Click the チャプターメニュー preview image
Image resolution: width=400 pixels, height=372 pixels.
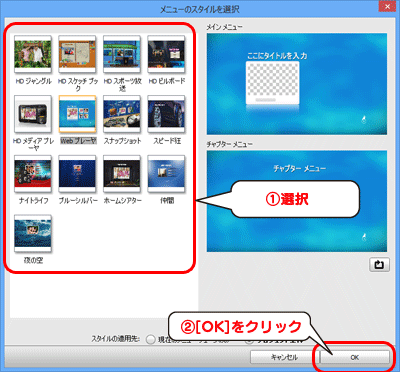coord(297,201)
